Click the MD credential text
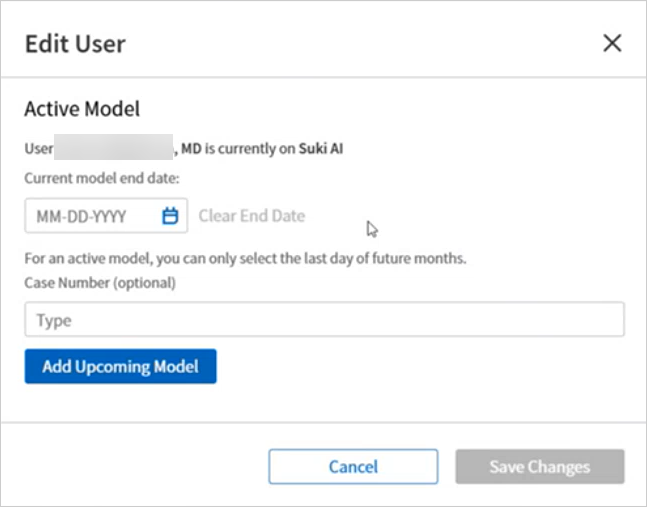This screenshot has height=507, width=647. tap(191, 149)
